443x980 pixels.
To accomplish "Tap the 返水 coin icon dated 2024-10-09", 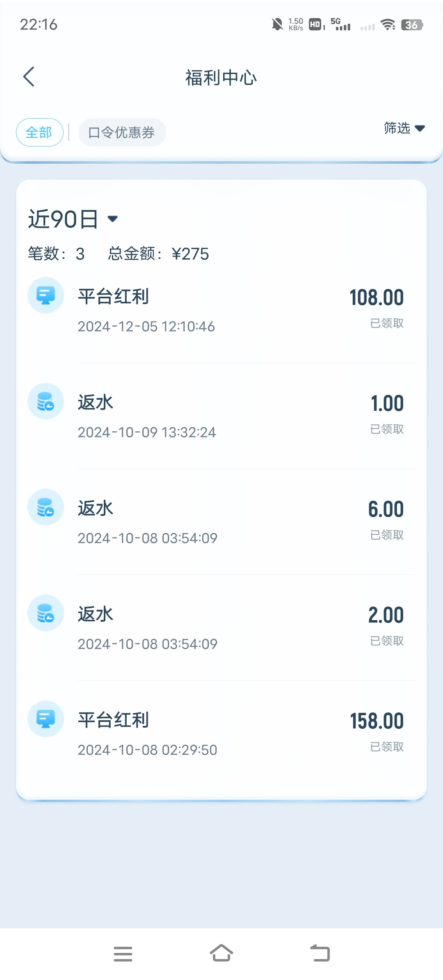I will click(x=46, y=401).
